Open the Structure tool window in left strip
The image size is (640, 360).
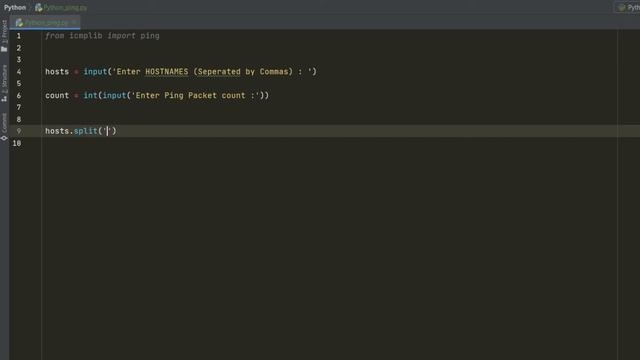4,83
